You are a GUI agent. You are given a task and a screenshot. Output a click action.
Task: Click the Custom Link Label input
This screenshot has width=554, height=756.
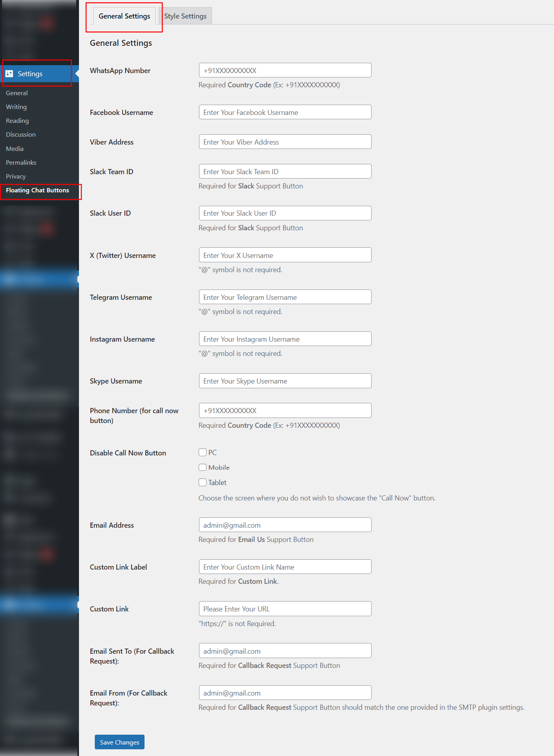click(x=285, y=567)
